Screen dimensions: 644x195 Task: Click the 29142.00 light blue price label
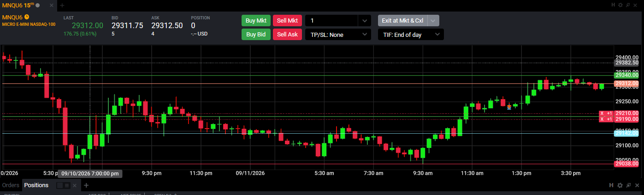(x=626, y=133)
